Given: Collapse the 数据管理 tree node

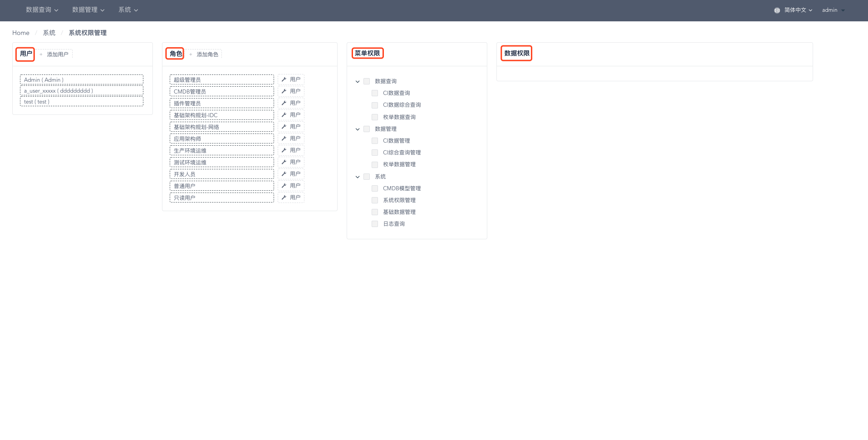Looking at the screenshot, I should 358,129.
